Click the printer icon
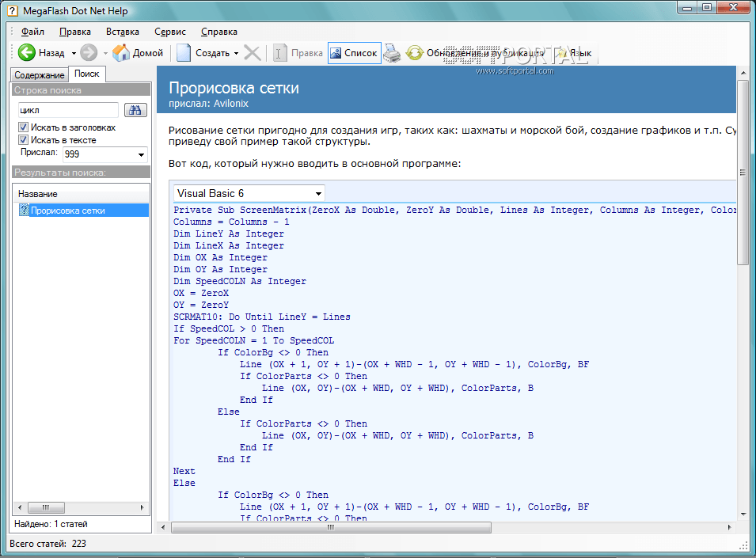The width and height of the screenshot is (756, 558). (392, 53)
